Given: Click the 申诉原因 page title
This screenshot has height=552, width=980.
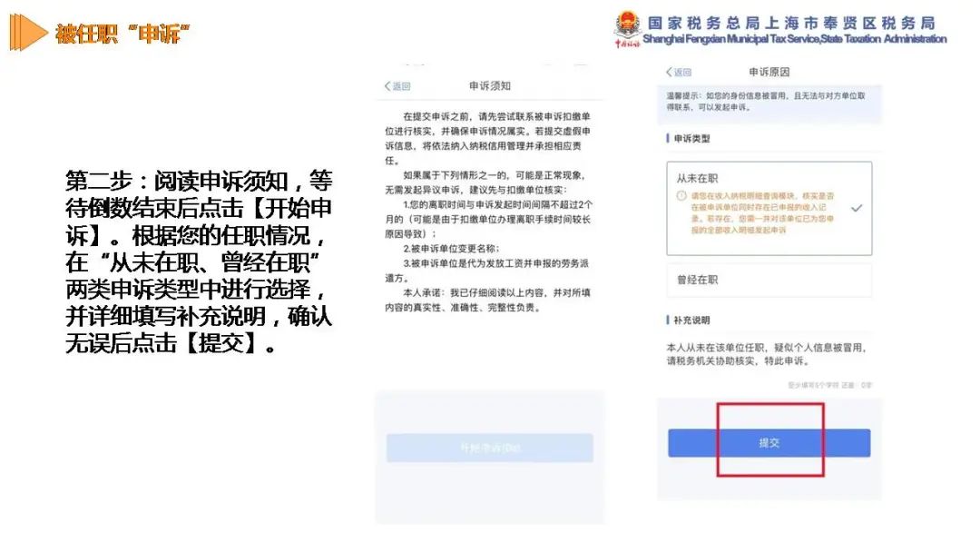Looking at the screenshot, I should pos(769,72).
